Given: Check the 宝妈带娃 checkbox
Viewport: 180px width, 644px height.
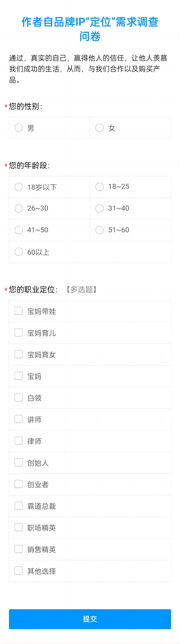Looking at the screenshot, I should 19,311.
